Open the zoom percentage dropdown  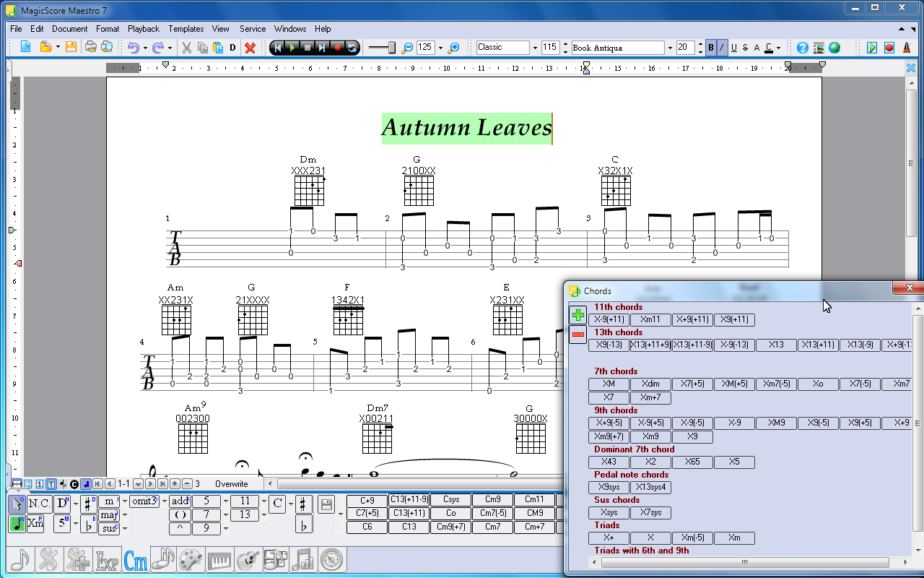[x=440, y=48]
